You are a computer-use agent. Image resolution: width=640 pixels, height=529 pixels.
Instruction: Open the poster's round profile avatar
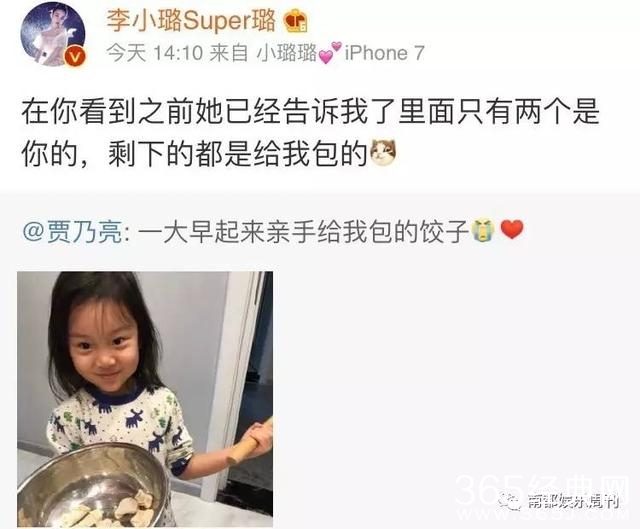53,34
